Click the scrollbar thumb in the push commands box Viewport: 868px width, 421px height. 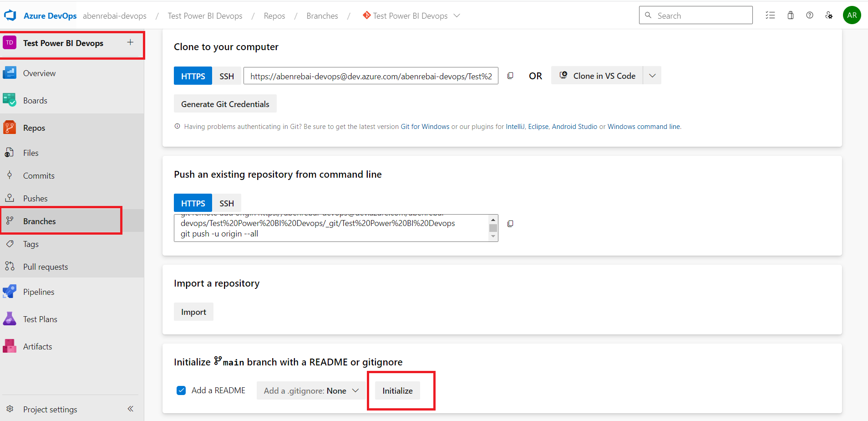point(493,228)
